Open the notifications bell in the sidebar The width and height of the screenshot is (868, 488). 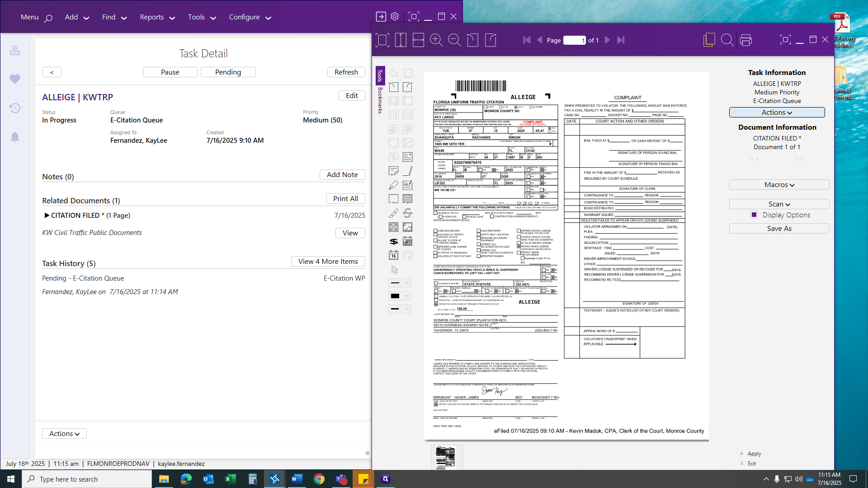[15, 137]
